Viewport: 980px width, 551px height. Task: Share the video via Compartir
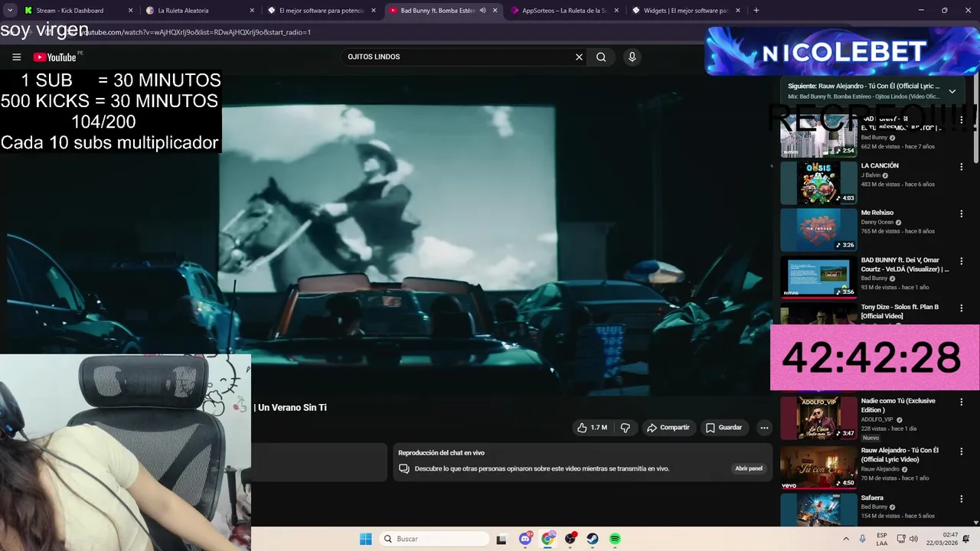click(x=668, y=428)
